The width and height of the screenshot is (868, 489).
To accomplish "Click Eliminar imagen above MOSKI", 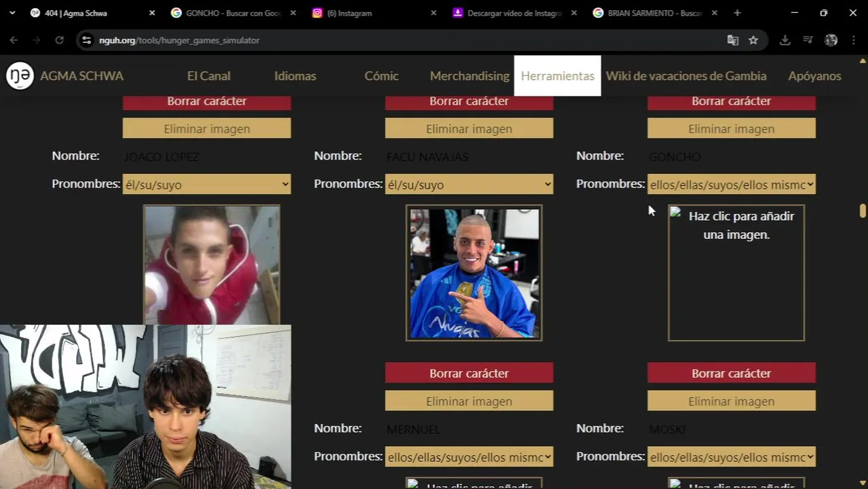I will tap(731, 401).
